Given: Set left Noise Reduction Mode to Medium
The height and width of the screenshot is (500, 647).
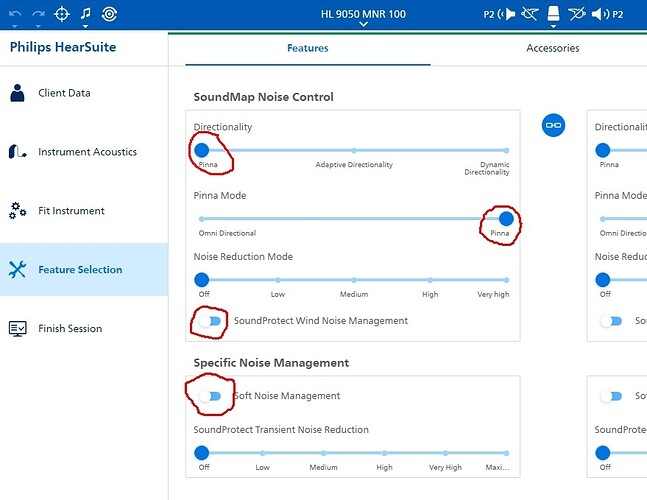Looking at the screenshot, I should coord(354,280).
